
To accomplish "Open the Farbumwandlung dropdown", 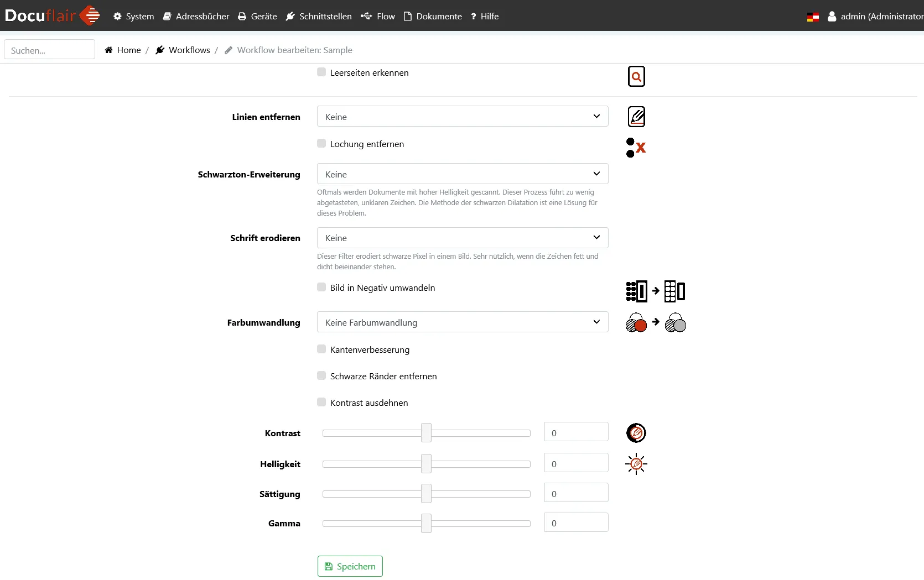I will point(462,322).
